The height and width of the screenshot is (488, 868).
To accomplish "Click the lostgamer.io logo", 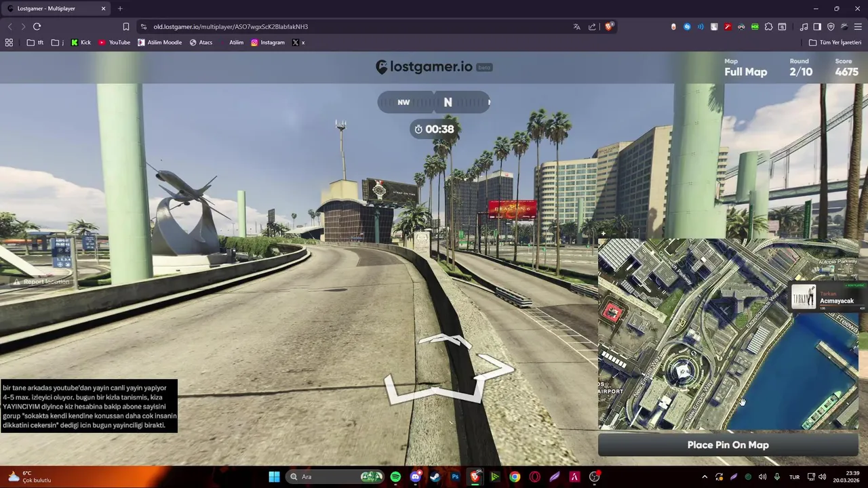I will pos(425,66).
